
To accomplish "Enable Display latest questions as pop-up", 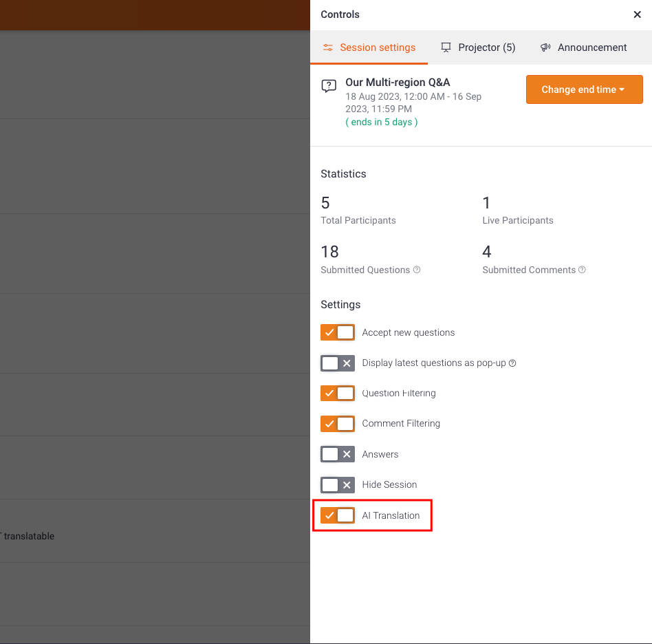I will 338,363.
